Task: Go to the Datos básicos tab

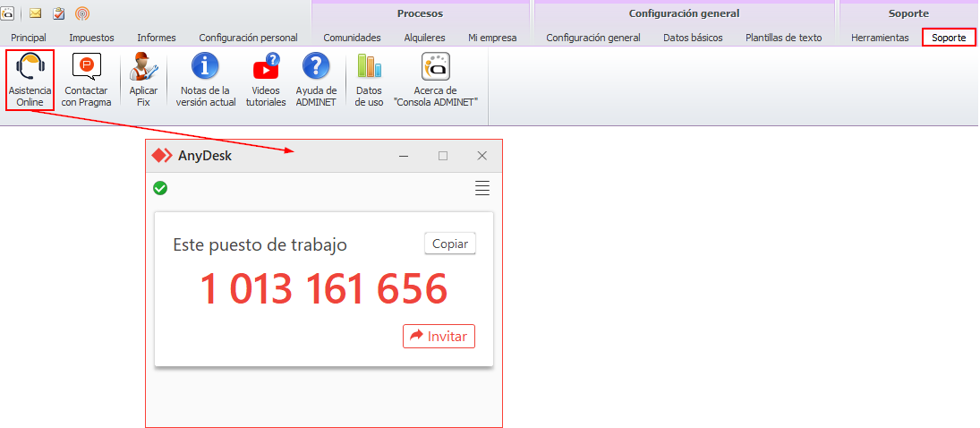Action: click(693, 38)
